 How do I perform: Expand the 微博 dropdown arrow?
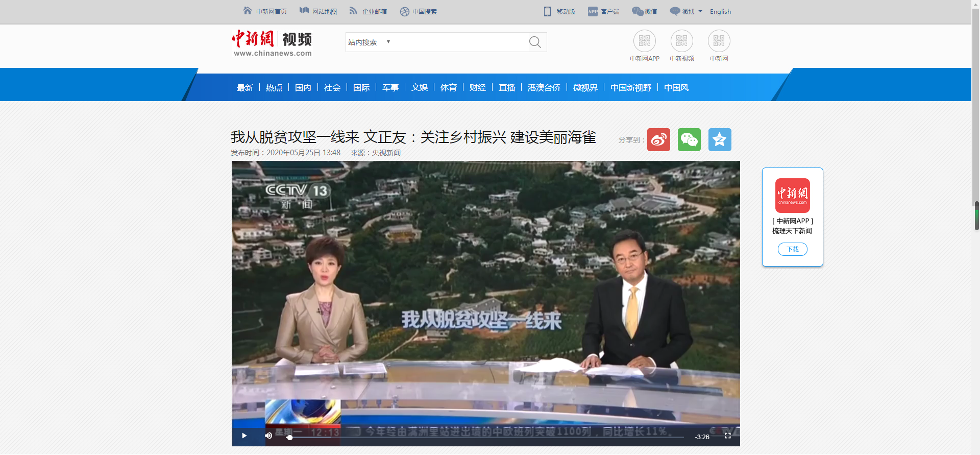click(x=700, y=11)
